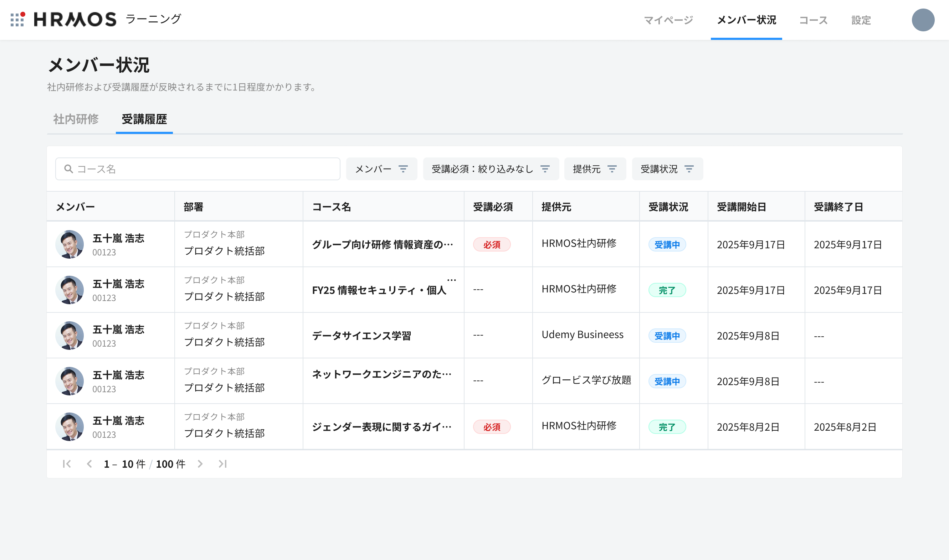
Task: Click the search magnifier icon
Action: coord(68,169)
